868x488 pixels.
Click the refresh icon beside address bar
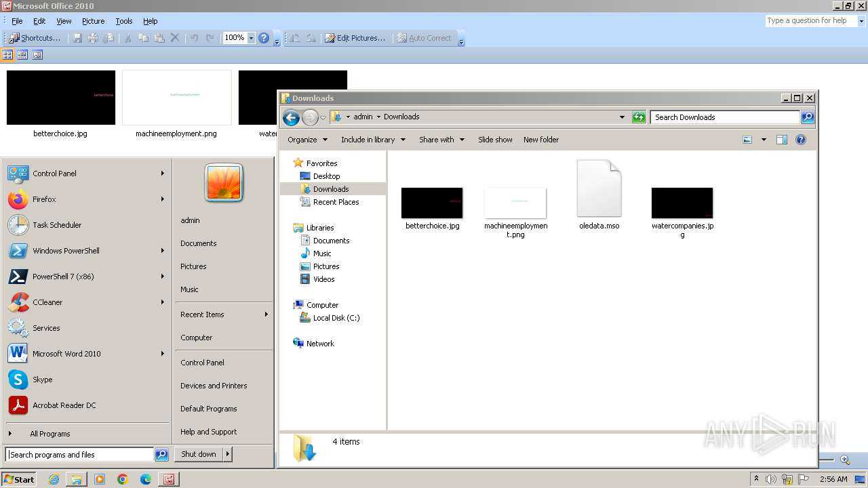click(x=639, y=117)
